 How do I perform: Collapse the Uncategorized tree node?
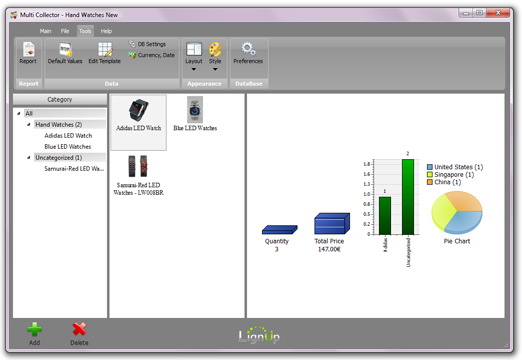coord(29,157)
